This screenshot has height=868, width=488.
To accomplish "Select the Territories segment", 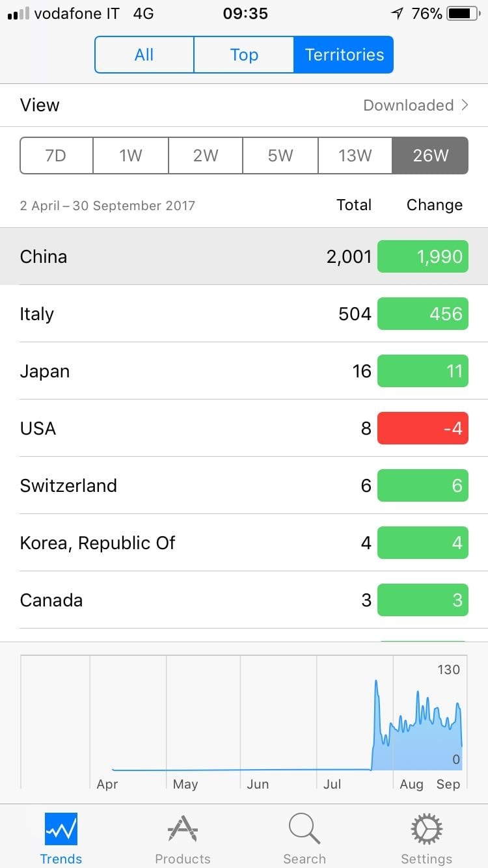I will (344, 55).
